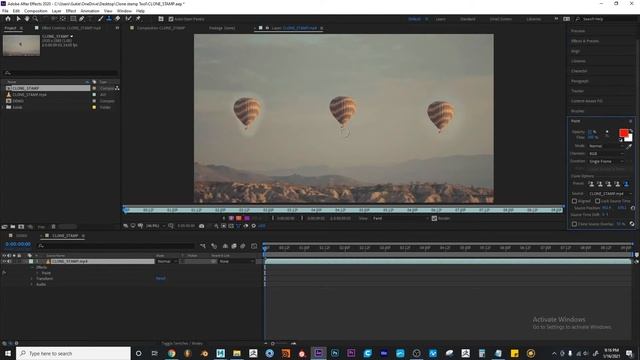Create a new composition from Project panel
This screenshot has width=640, height=360.
(21, 227)
